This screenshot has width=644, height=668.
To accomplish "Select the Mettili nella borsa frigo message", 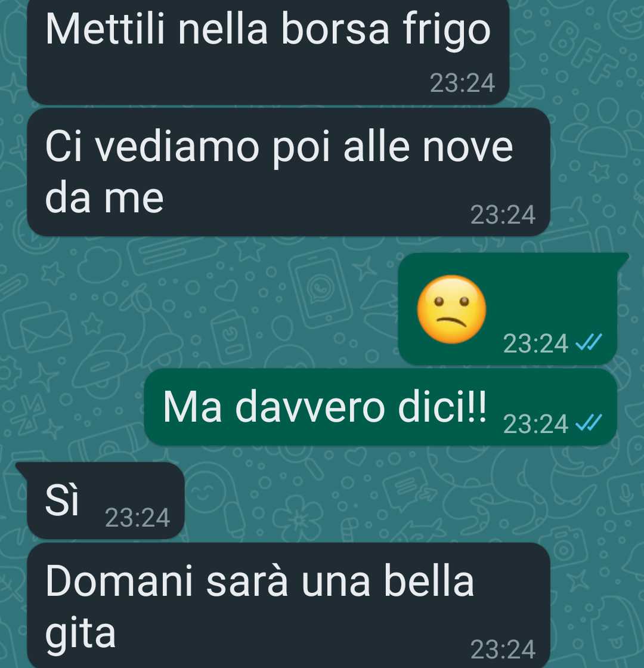I will (x=268, y=51).
